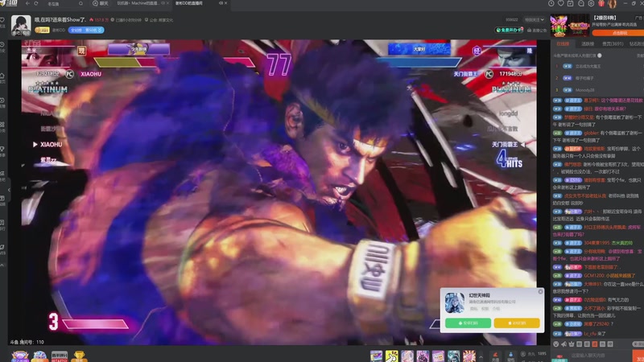Open settings hexagon icon in title bar
This screenshot has height=362, width=644.
(591, 3)
